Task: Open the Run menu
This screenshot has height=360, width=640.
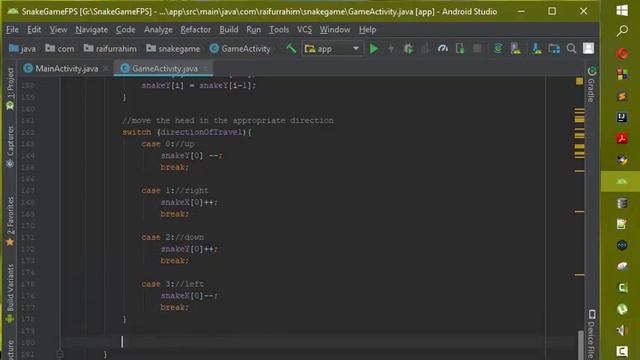Action: pyautogui.click(x=253, y=29)
